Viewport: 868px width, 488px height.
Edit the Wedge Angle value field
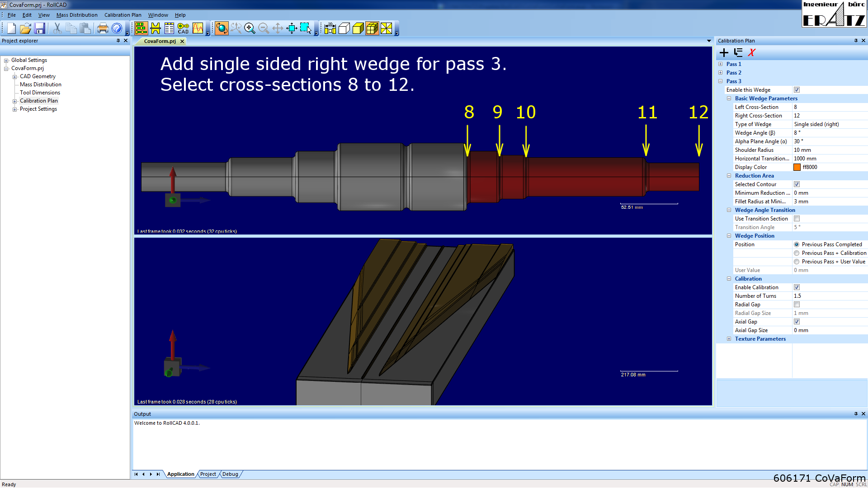[x=830, y=133]
